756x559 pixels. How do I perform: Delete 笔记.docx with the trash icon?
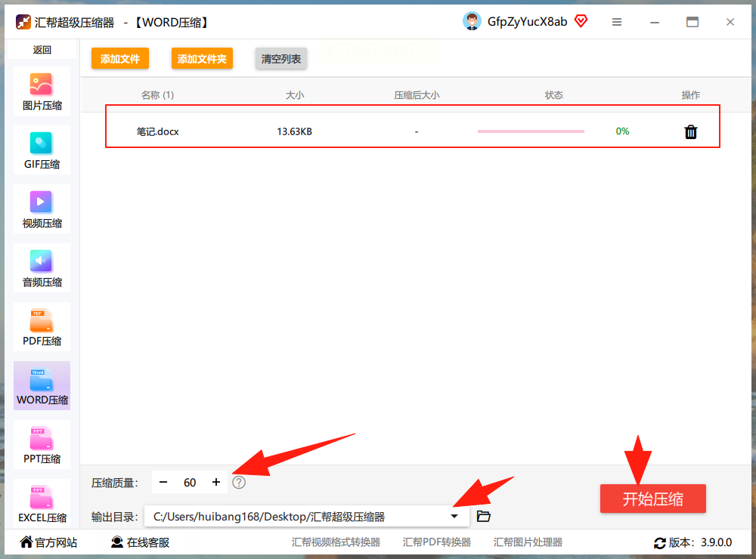click(x=690, y=131)
